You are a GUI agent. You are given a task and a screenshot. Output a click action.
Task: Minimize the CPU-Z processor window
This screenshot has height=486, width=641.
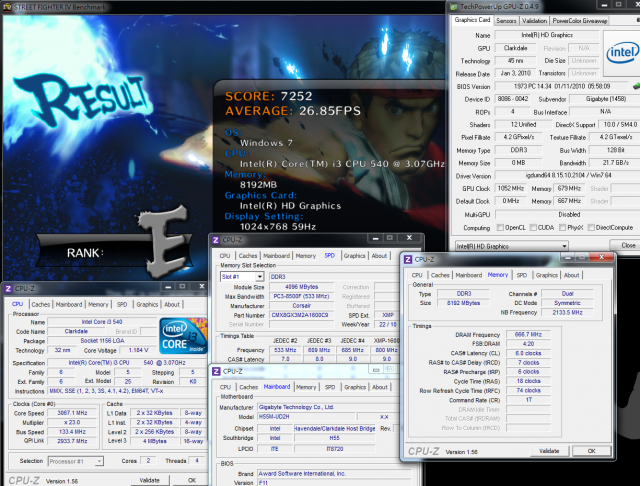(168, 287)
